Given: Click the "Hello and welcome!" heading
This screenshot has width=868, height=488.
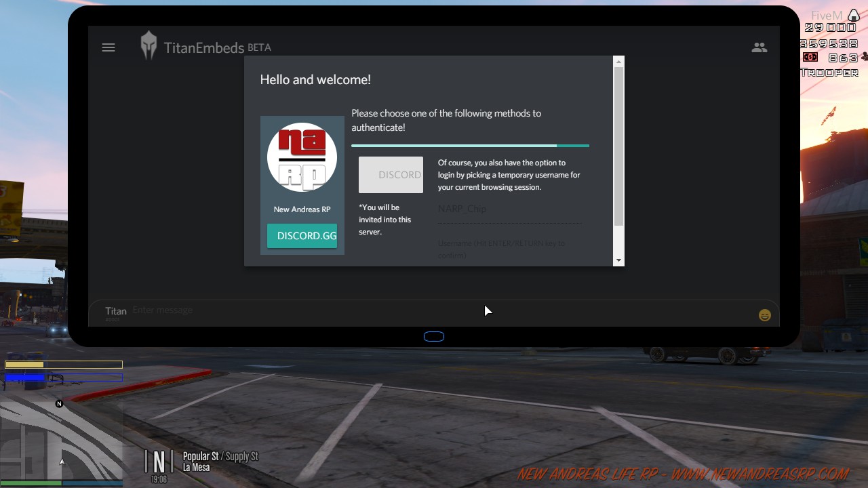Looking at the screenshot, I should pos(315,79).
